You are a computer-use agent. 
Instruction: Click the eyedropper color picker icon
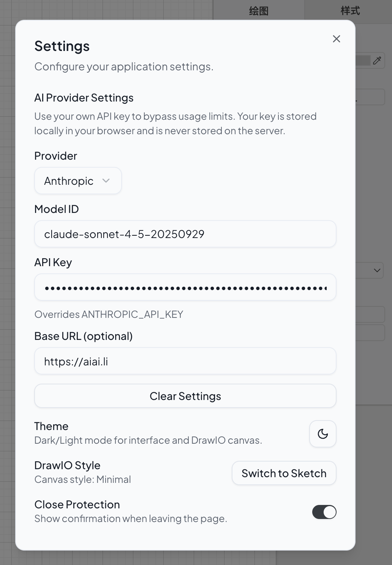(377, 60)
